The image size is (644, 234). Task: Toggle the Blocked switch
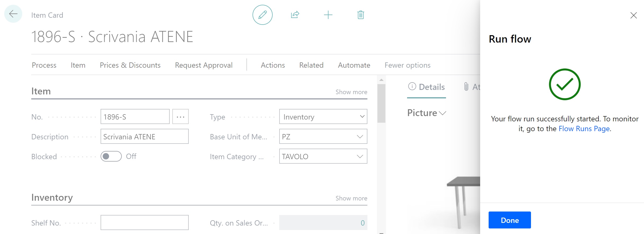tap(111, 156)
